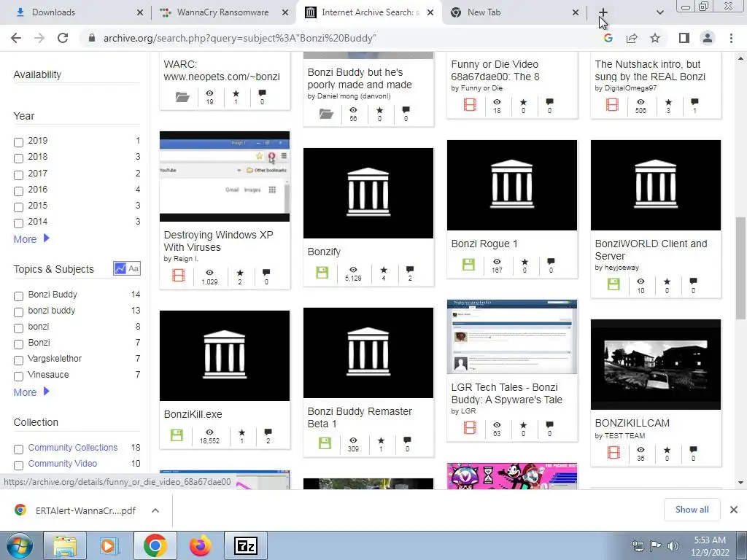747x560 pixels.
Task: Launch Firefox from the taskbar
Action: (201, 545)
